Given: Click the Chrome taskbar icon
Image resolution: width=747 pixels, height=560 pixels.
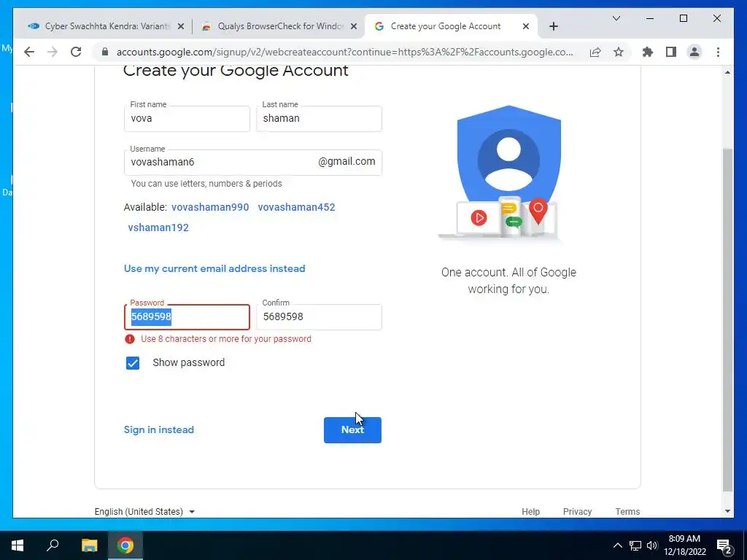Looking at the screenshot, I should tap(125, 545).
